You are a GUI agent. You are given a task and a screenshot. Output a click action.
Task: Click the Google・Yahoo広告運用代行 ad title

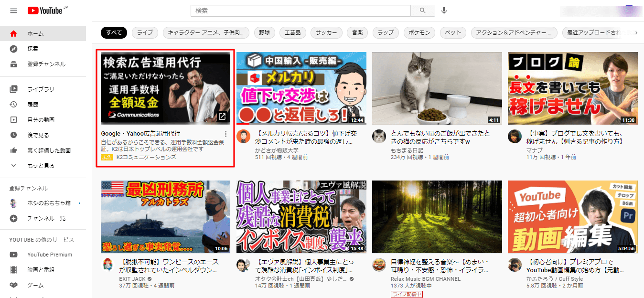pos(140,134)
